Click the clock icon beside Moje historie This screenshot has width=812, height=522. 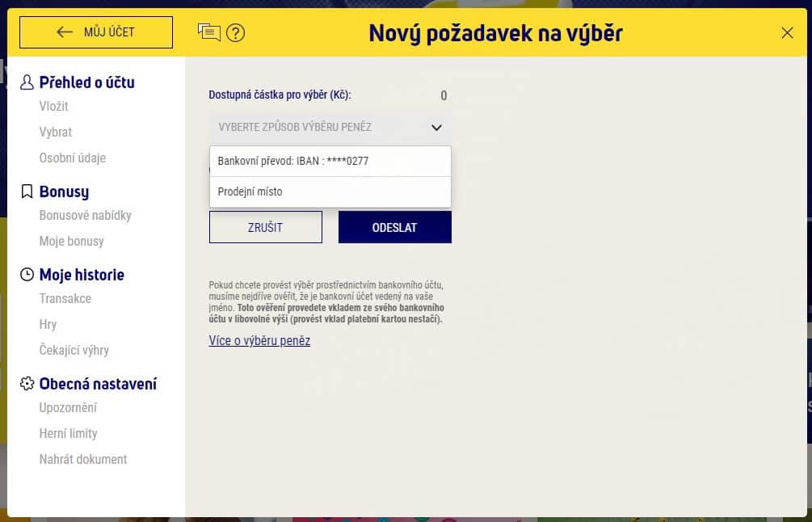tap(27, 275)
